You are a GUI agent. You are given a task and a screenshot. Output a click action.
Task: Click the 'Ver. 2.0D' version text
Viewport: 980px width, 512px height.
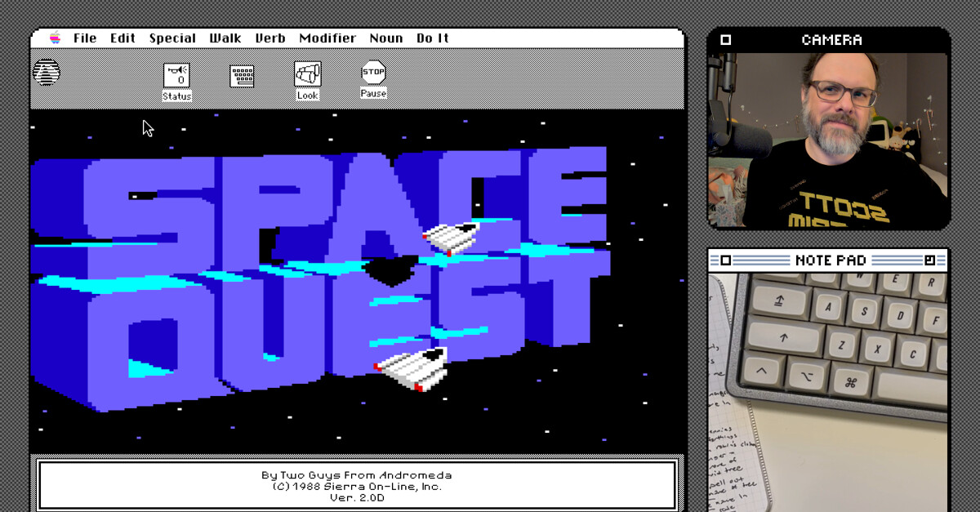coord(357,497)
